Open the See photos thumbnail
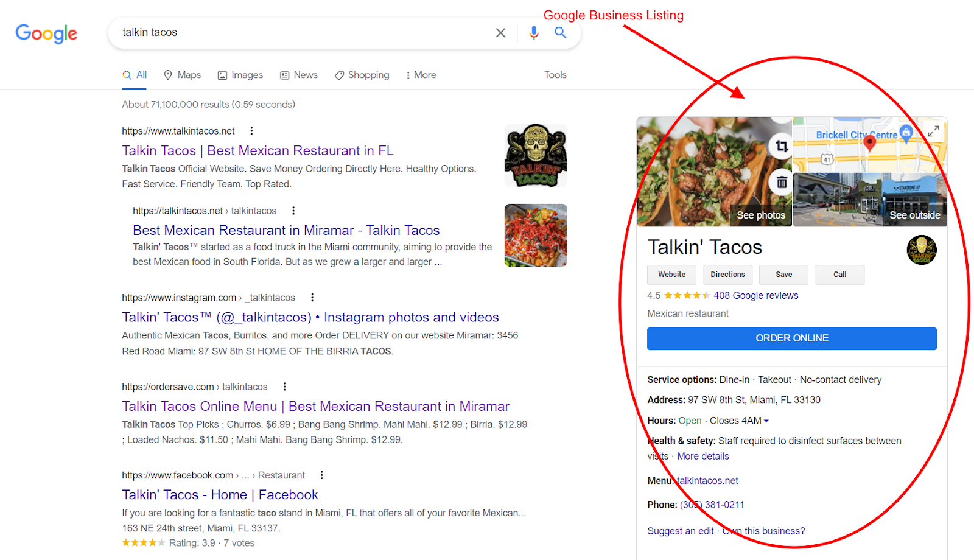The height and width of the screenshot is (560, 974). point(715,172)
